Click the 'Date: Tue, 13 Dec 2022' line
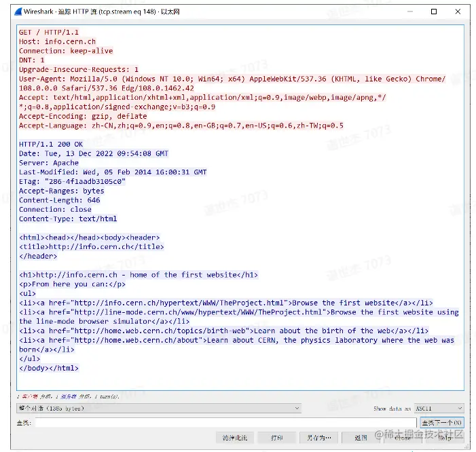The image size is (476, 452). coord(94,153)
